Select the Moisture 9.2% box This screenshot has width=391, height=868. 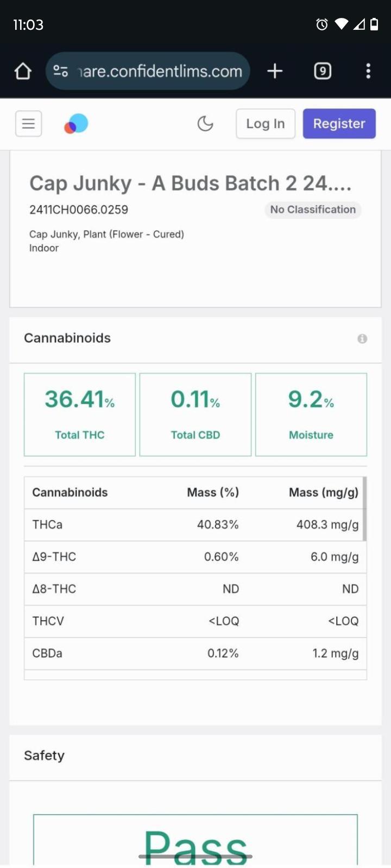click(x=311, y=414)
